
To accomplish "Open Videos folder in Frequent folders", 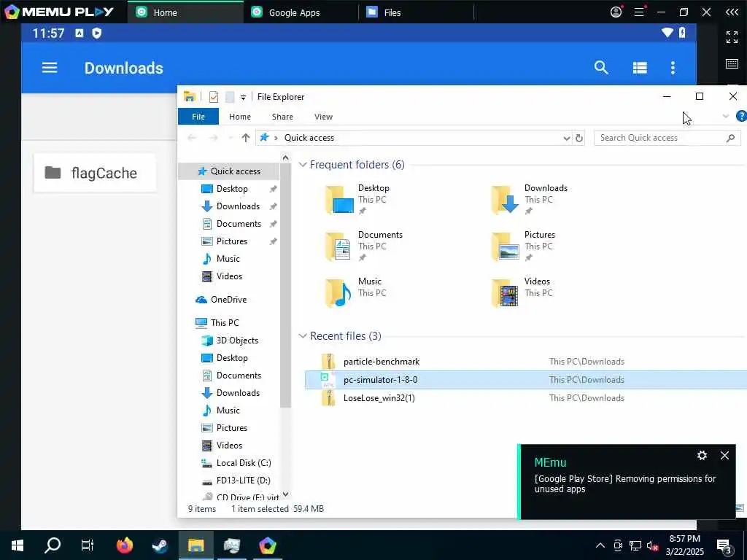I will pyautogui.click(x=522, y=293).
